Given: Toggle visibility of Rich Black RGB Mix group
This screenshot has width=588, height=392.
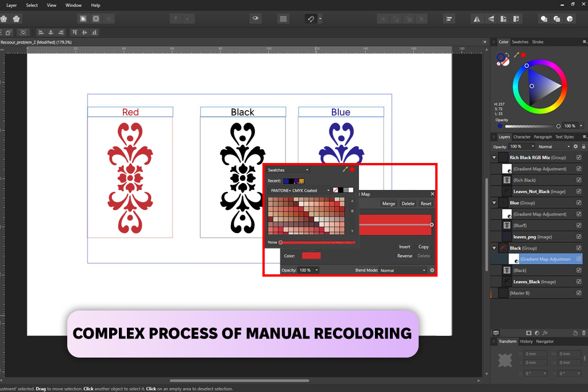Looking at the screenshot, I should [579, 157].
